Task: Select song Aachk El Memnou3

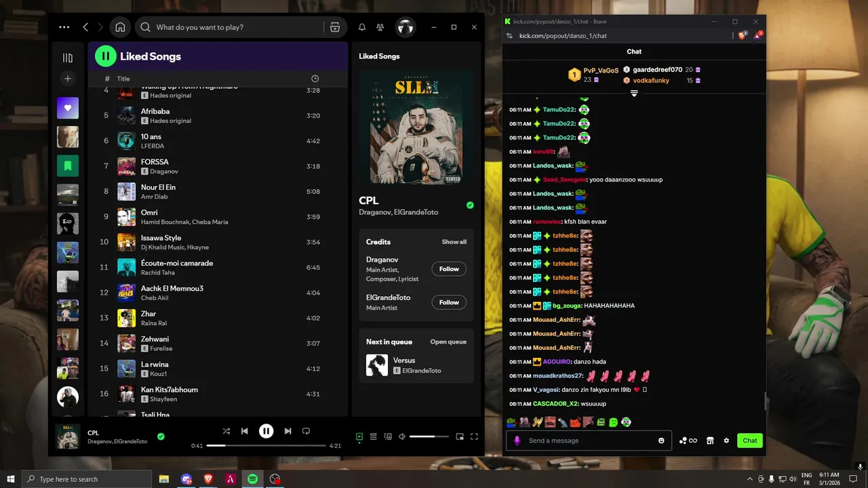Action: point(218,293)
